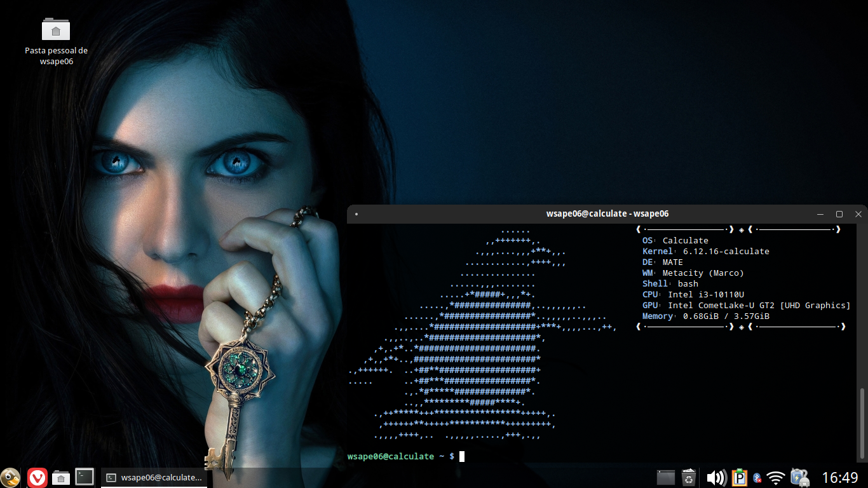Click the 'CPU: Intel i3-10110U' terminal line
This screenshot has width=868, height=488.
coord(693,294)
